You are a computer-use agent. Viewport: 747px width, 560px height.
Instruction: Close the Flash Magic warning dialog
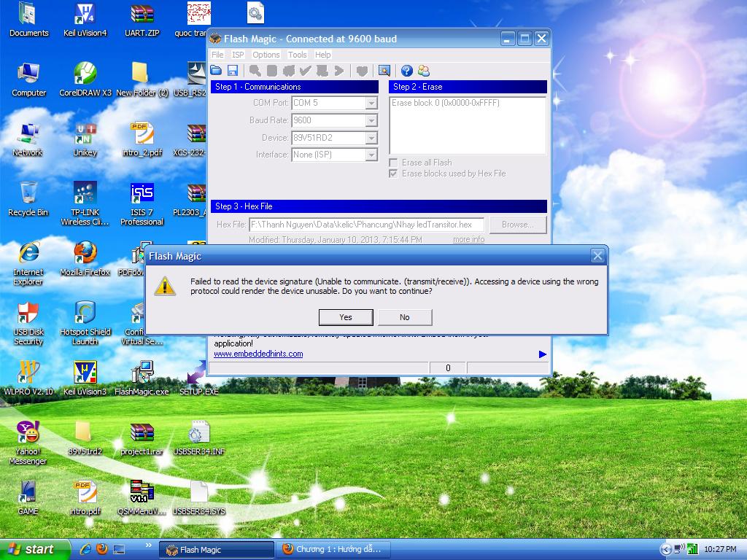point(597,256)
